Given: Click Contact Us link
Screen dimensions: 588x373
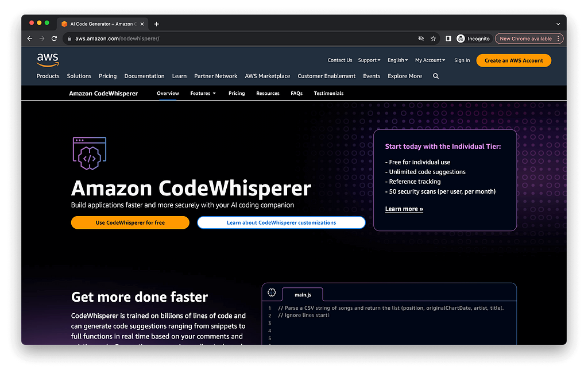Looking at the screenshot, I should (x=340, y=60).
